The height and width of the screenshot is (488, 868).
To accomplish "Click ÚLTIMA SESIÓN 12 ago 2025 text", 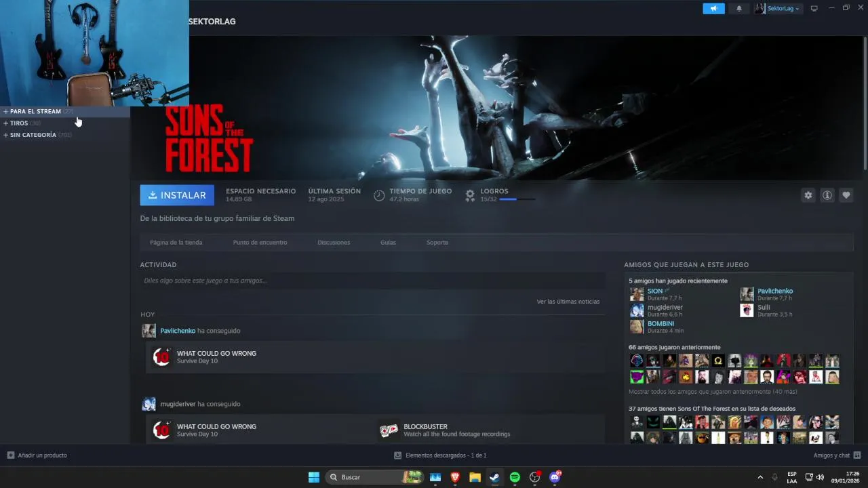I will click(334, 195).
